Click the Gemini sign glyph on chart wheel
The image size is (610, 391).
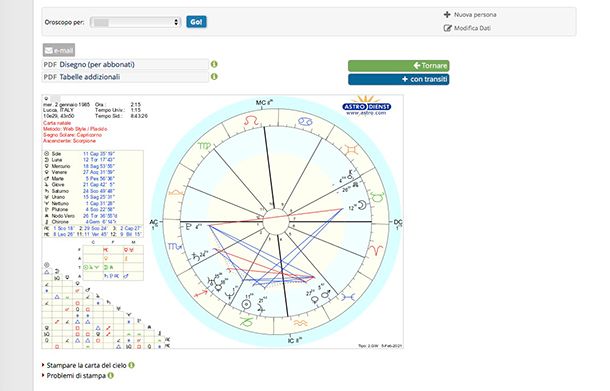pyautogui.click(x=351, y=150)
